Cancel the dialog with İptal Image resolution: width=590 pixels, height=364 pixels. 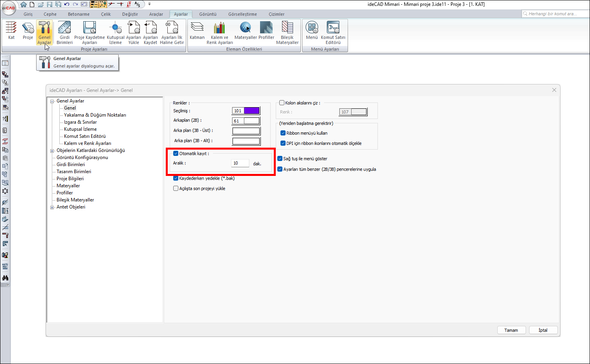pos(543,330)
